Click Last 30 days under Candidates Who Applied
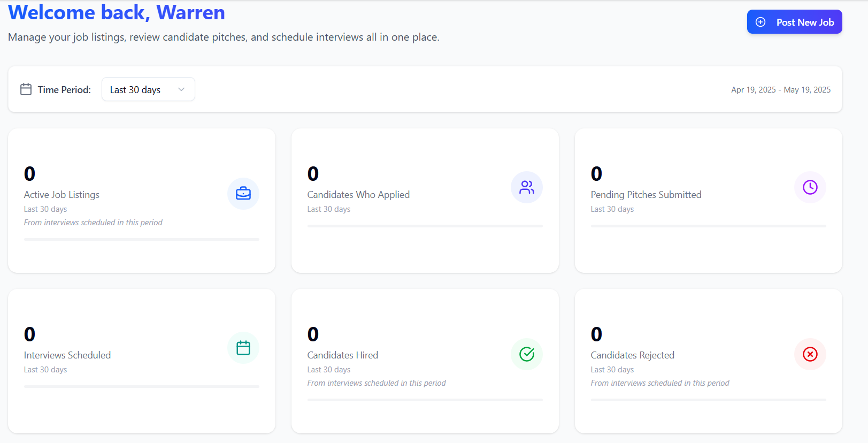This screenshot has height=443, width=868. [x=329, y=209]
